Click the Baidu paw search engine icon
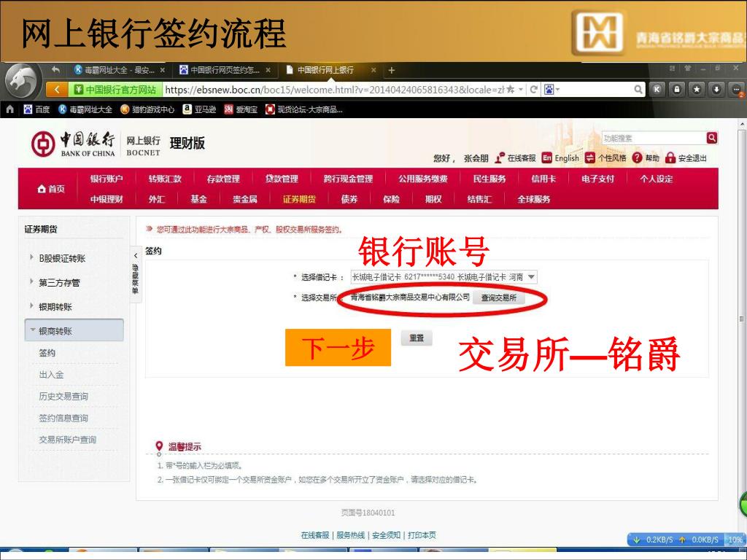The image size is (747, 560). [x=549, y=89]
